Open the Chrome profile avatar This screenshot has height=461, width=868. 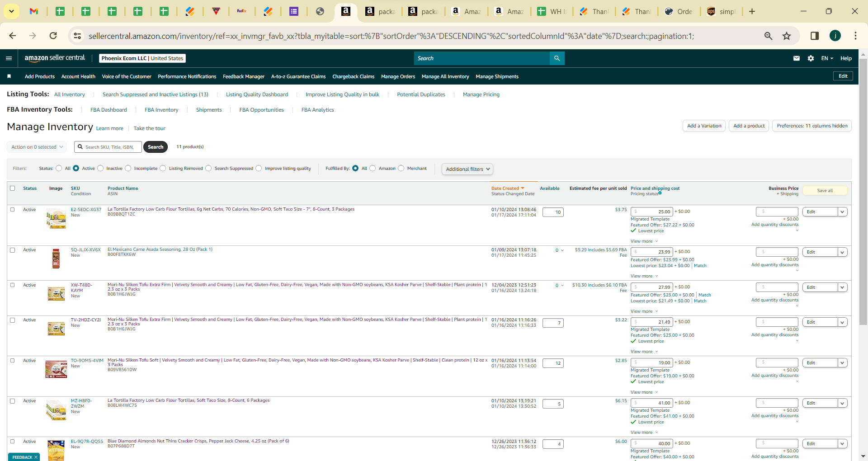[x=835, y=36]
